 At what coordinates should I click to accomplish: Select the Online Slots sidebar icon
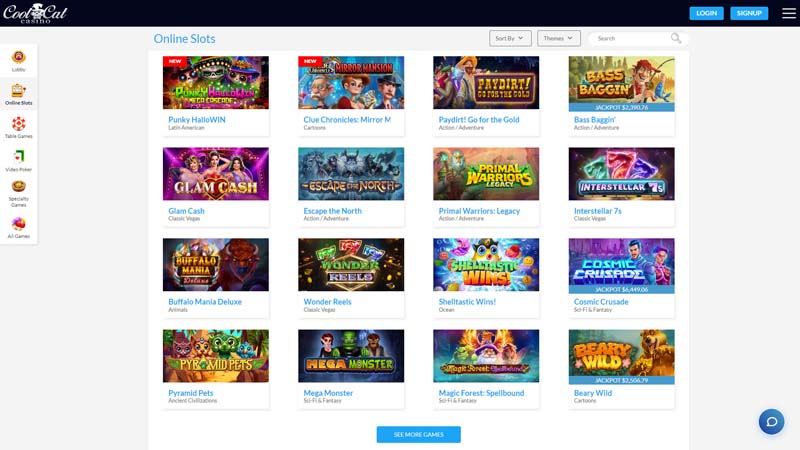coord(18,90)
